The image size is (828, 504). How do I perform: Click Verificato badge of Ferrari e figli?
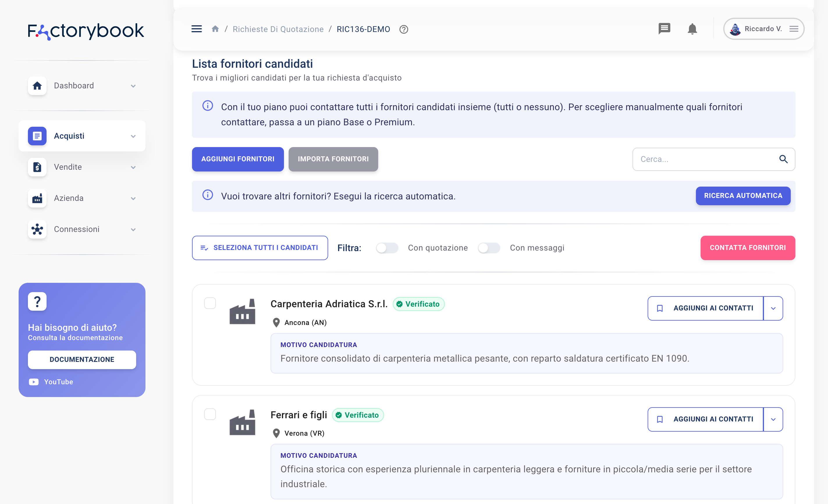point(358,415)
